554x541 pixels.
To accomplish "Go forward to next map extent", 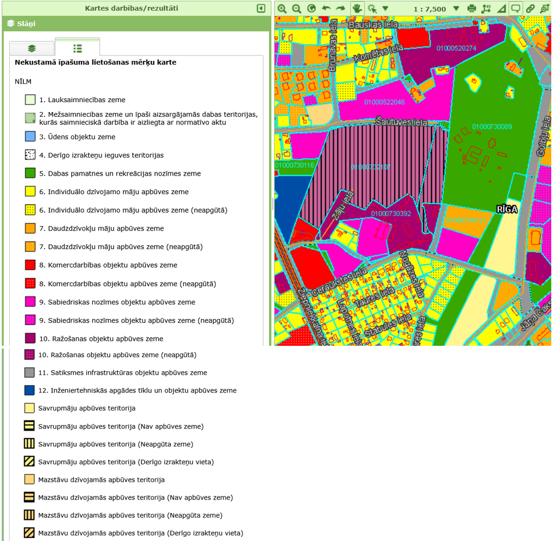I will [341, 8].
